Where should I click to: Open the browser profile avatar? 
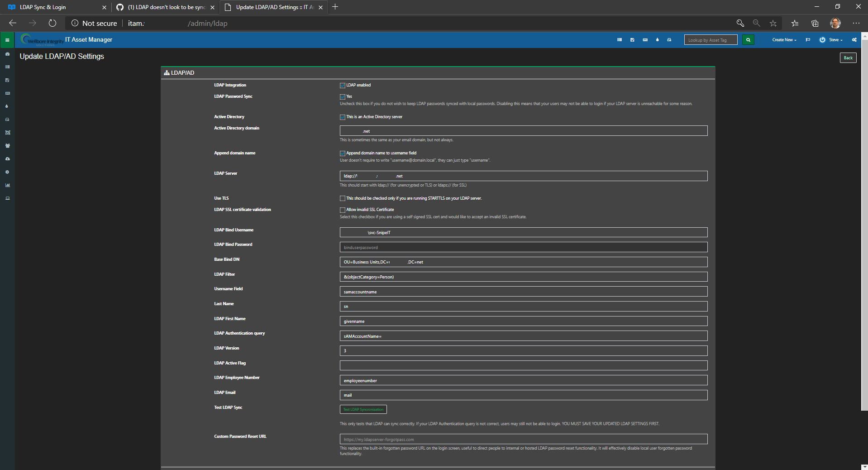tap(835, 23)
